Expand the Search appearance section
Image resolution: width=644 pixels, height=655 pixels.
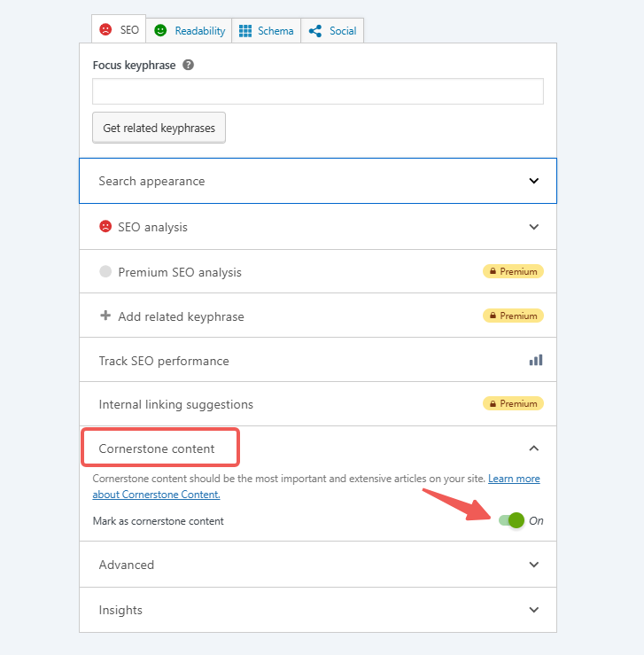click(533, 181)
